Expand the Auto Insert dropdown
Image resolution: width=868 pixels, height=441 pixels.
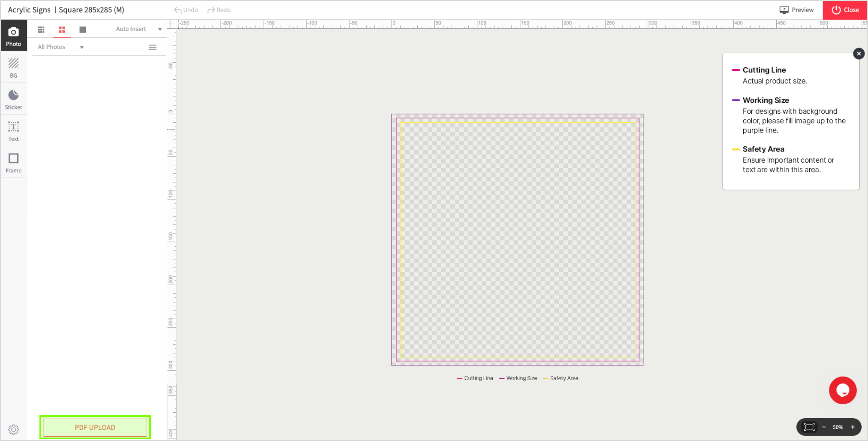click(138, 29)
